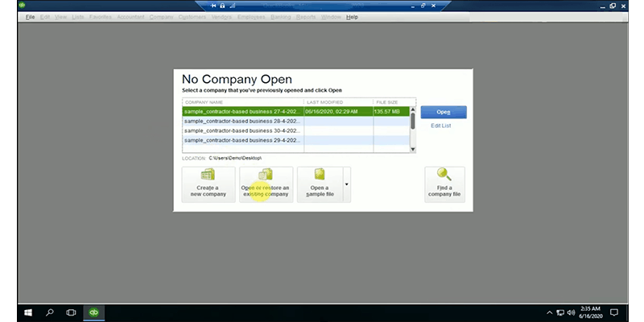Open the Vendors menu
644x322 pixels.
click(221, 17)
